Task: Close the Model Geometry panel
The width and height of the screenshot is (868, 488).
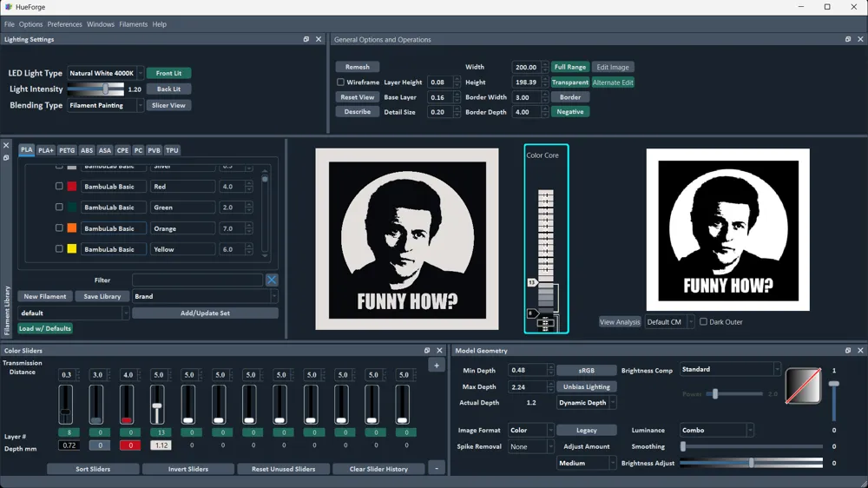Action: 860,351
